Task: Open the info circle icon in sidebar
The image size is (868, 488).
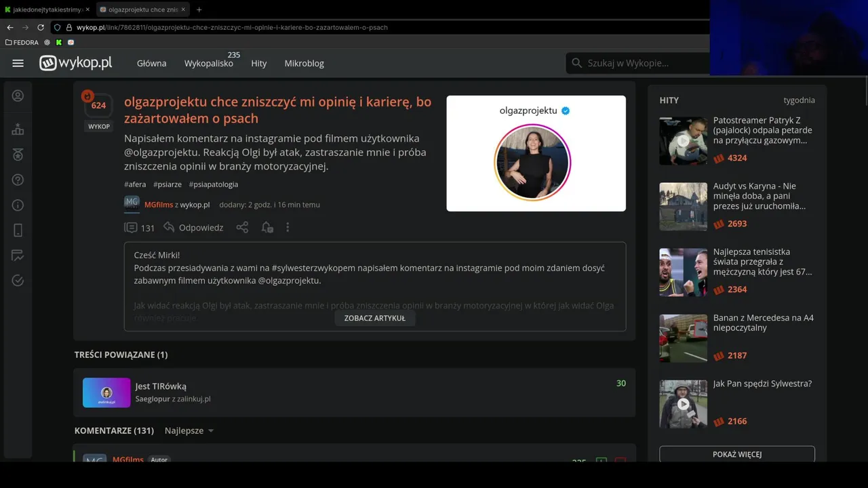Action: (18, 205)
